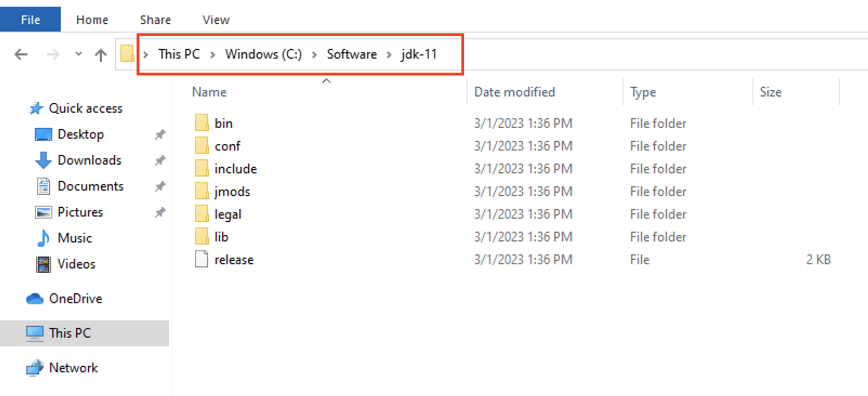The image size is (868, 396).
Task: Click the Videos film icon in sidebar
Action: tap(43, 264)
